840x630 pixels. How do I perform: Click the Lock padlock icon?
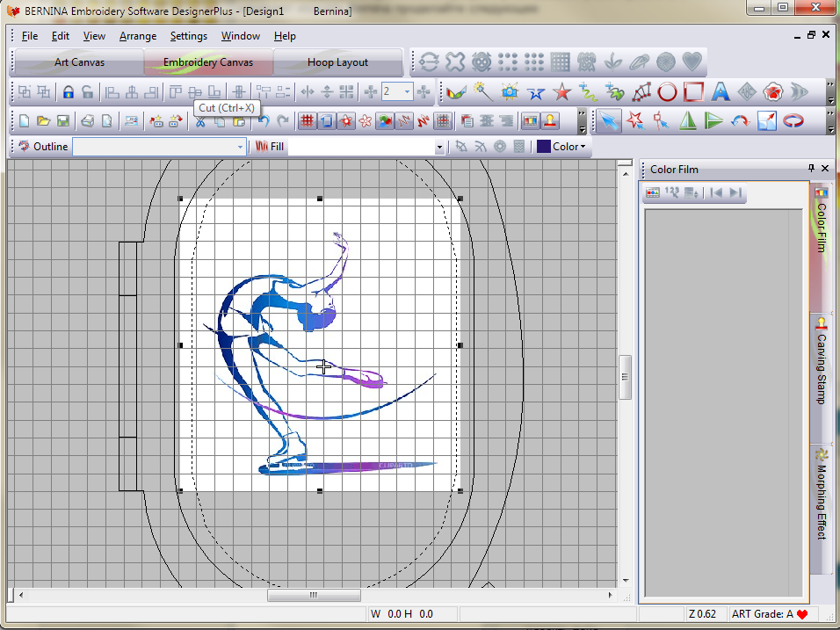coord(68,92)
